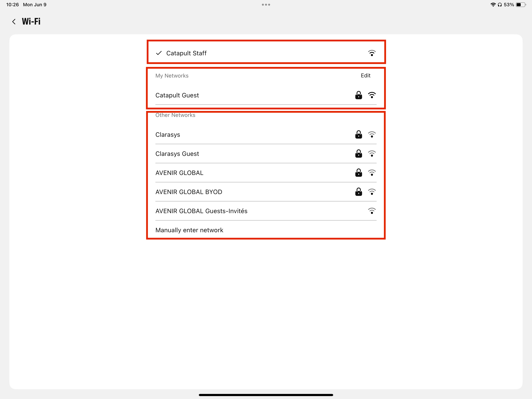Tap the status bar Wi-Fi indicator
Image resolution: width=532 pixels, height=399 pixels.
[493, 4]
